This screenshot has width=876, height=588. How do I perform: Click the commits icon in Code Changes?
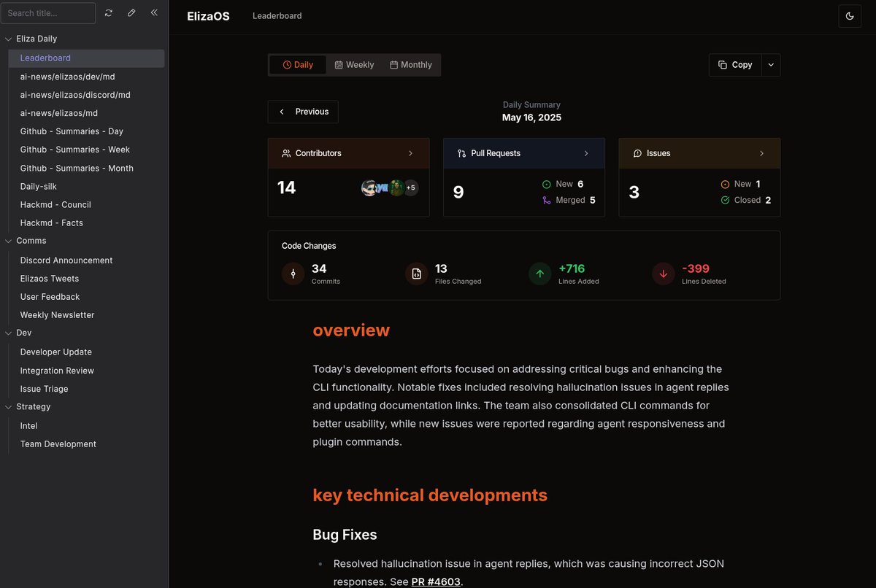293,274
